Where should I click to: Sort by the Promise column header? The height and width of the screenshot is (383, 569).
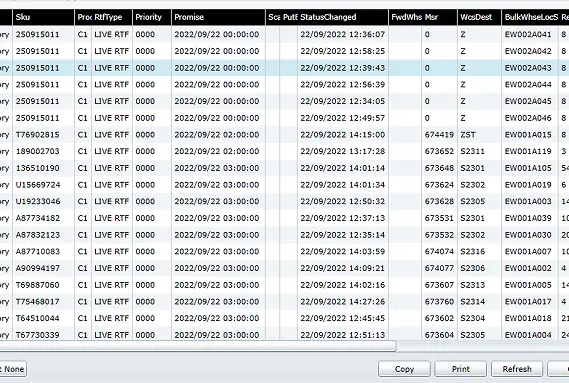[218, 17]
